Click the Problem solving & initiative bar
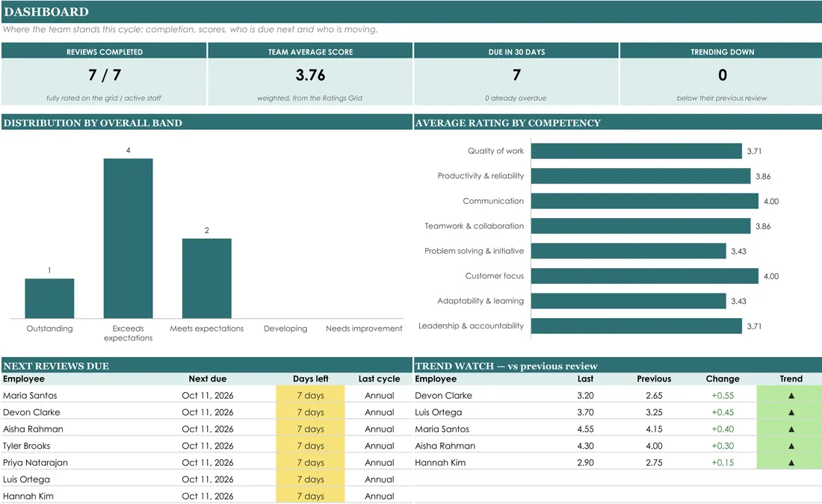 [628, 251]
